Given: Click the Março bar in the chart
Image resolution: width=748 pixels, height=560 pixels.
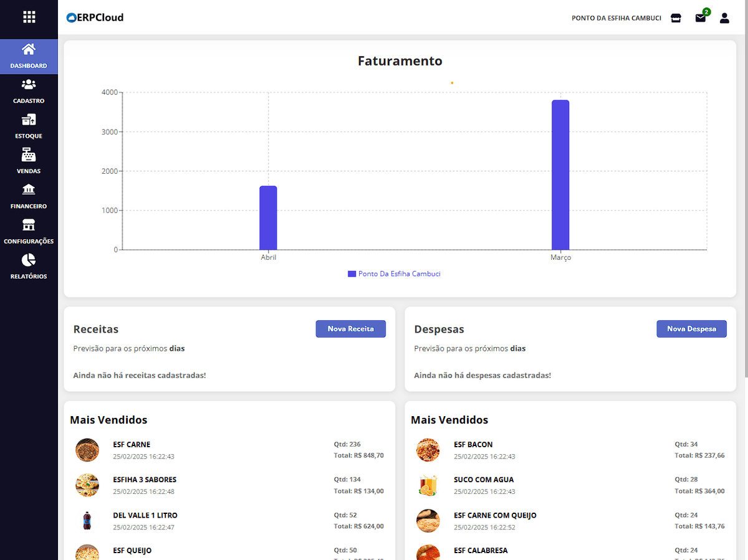Looking at the screenshot, I should (560, 174).
